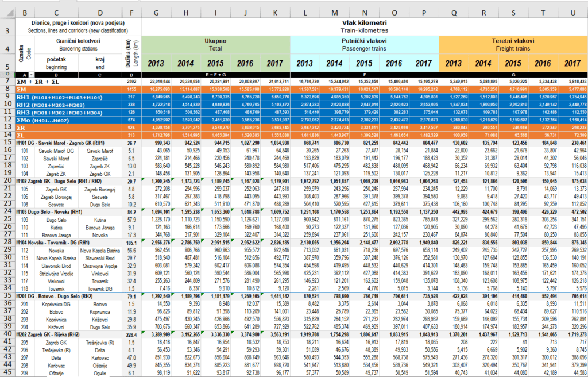588x377 pixels.
Task: Click the 'E = F + G' formula label
Action: click(x=216, y=75)
